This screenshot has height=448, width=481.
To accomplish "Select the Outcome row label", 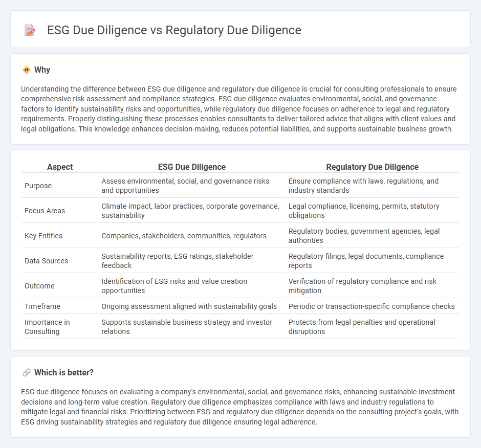I will click(x=39, y=286).
